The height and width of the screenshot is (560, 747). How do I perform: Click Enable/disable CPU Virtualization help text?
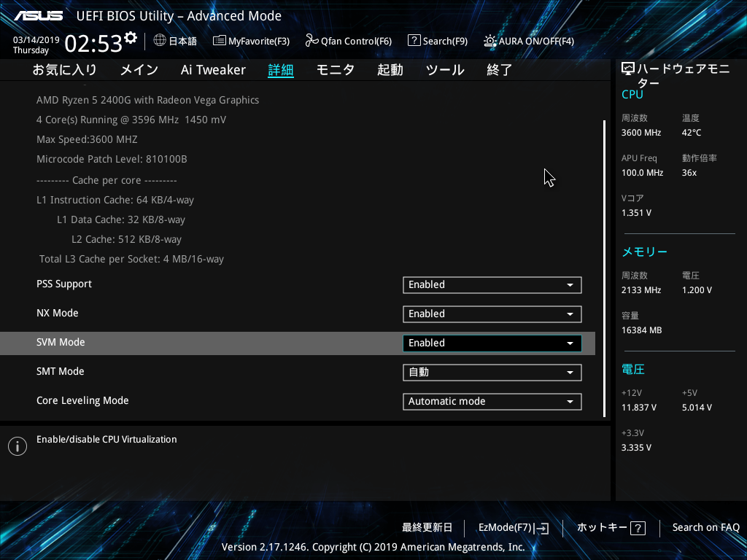tap(107, 440)
